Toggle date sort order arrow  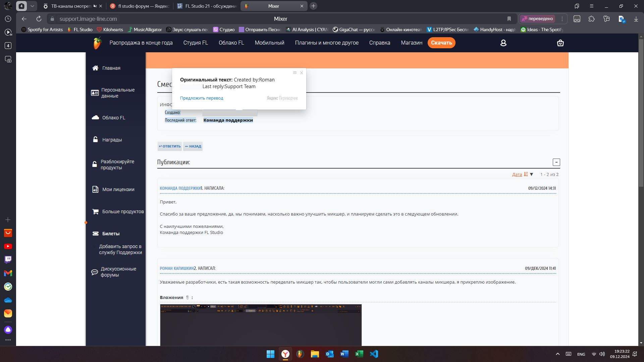coord(532,174)
